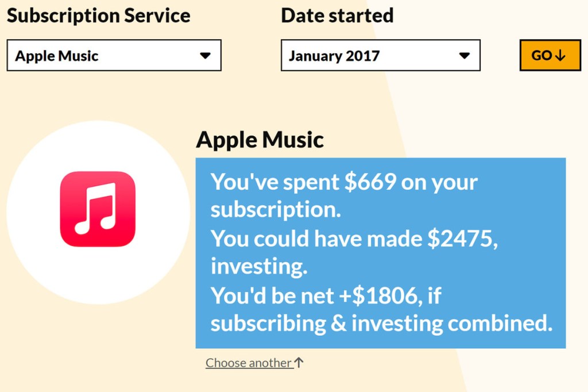Screen dimensions: 588x392
Task: Click the caret arrow in January 2017 selector
Action: [x=464, y=56]
